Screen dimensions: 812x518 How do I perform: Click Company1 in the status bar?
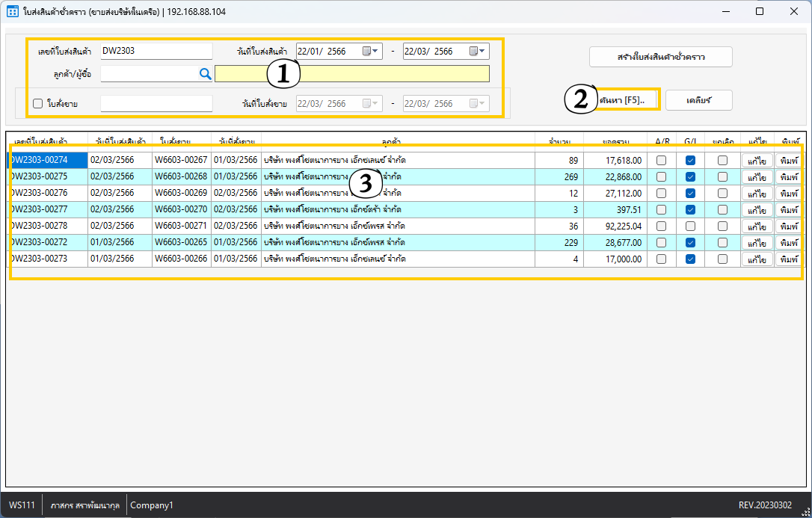[152, 505]
